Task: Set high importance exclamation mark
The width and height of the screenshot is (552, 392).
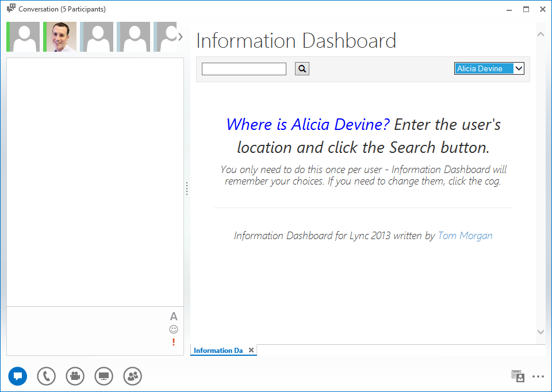Action: (174, 341)
